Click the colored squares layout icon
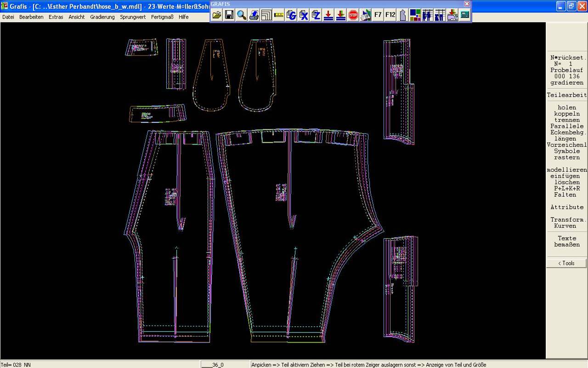The height and width of the screenshot is (368, 588). [415, 15]
